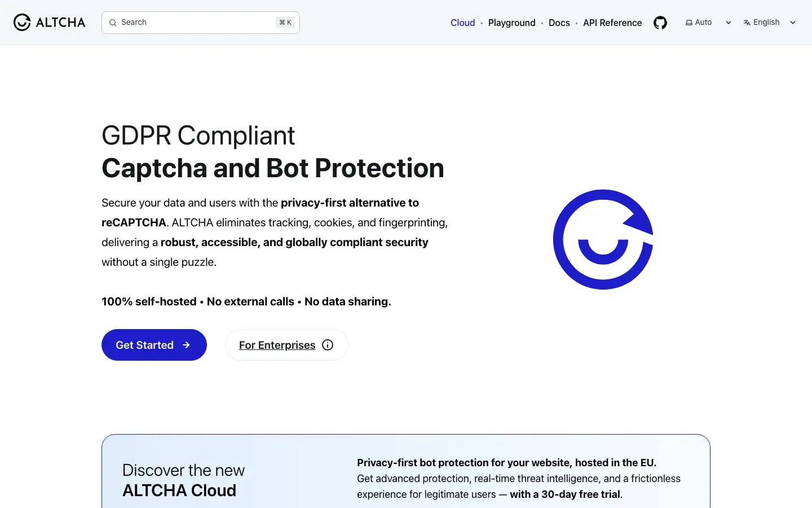
Task: Click "100% self-hosted" text
Action: [x=149, y=301]
